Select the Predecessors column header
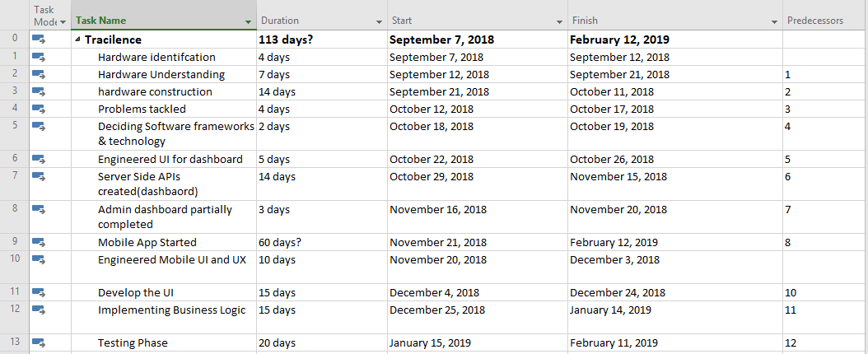868x354 pixels. click(815, 21)
